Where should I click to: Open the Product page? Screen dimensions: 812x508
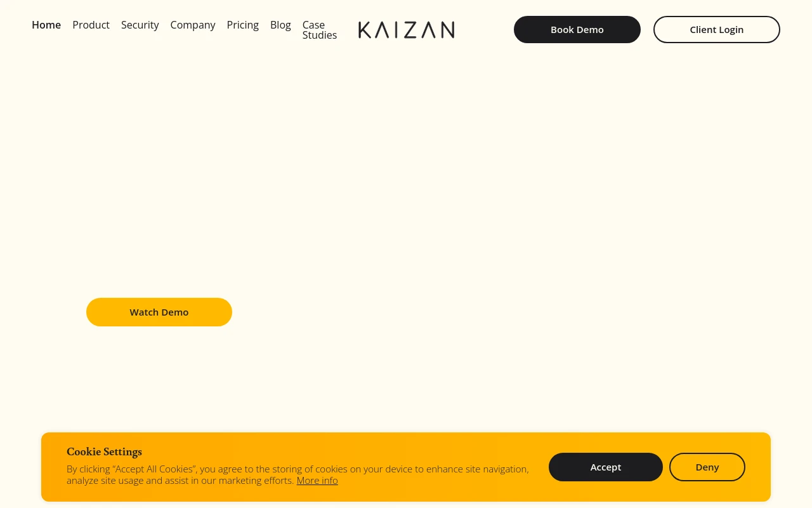(x=91, y=25)
